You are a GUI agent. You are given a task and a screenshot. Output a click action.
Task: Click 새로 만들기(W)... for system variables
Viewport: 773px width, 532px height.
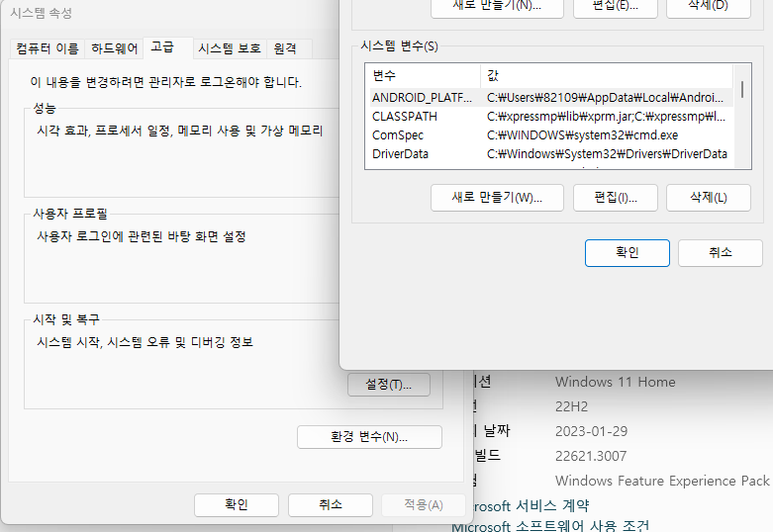[497, 198]
